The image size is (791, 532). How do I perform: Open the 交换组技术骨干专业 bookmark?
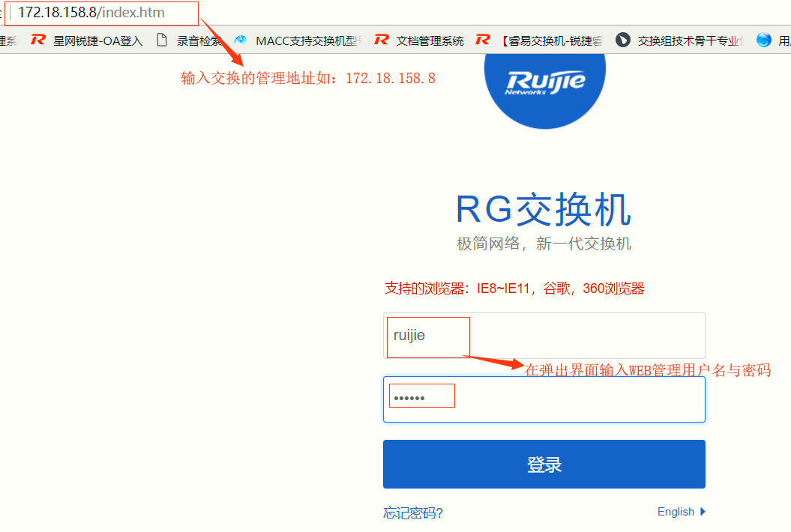pyautogui.click(x=691, y=41)
